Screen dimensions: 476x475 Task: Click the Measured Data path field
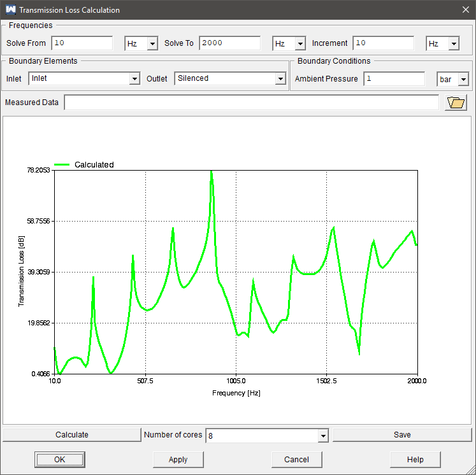point(251,103)
